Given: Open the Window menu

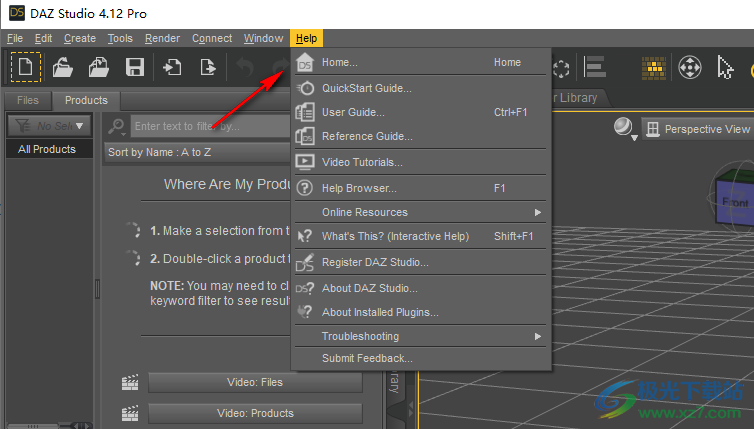Looking at the screenshot, I should (264, 38).
